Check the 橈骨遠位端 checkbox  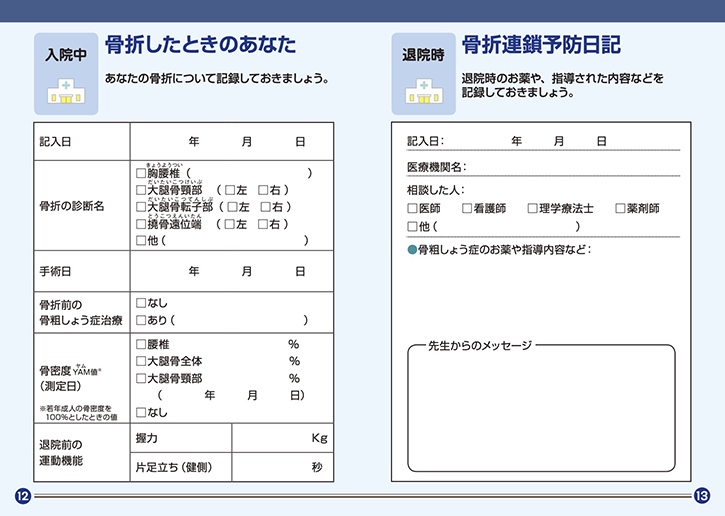tap(141, 224)
